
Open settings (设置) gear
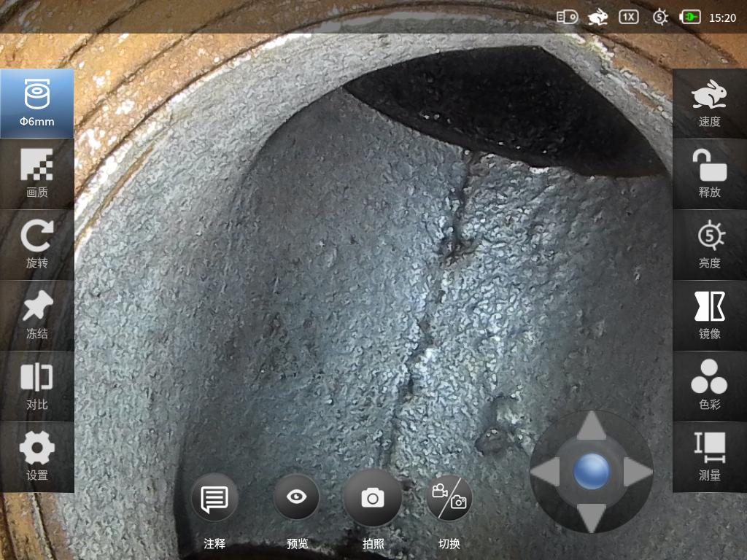click(36, 456)
